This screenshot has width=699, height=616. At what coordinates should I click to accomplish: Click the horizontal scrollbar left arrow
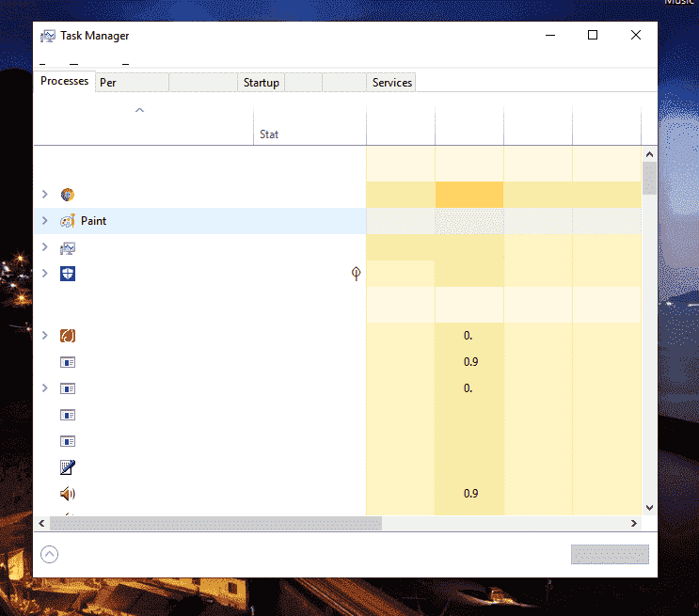(41, 523)
